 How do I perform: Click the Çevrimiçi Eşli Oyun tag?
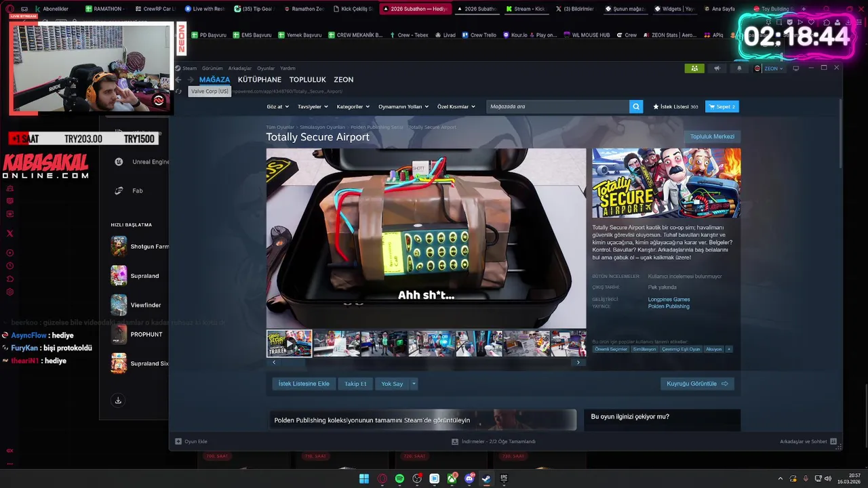click(x=681, y=349)
